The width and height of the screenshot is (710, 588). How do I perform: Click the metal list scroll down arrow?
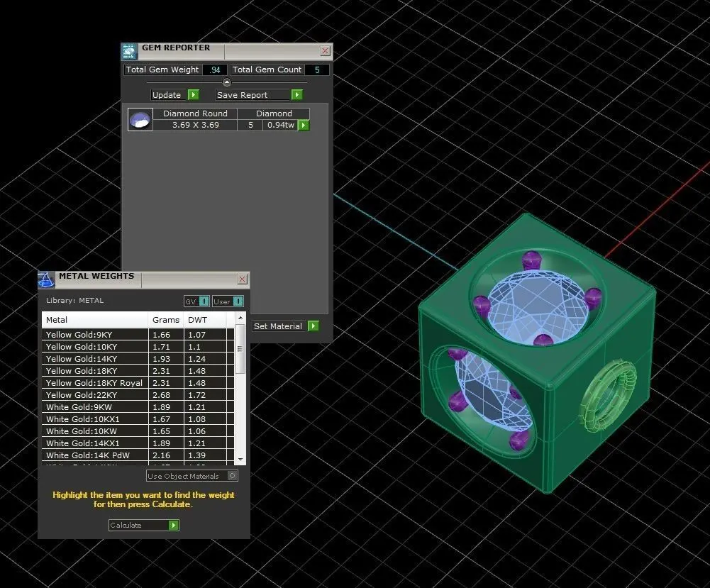tap(240, 459)
